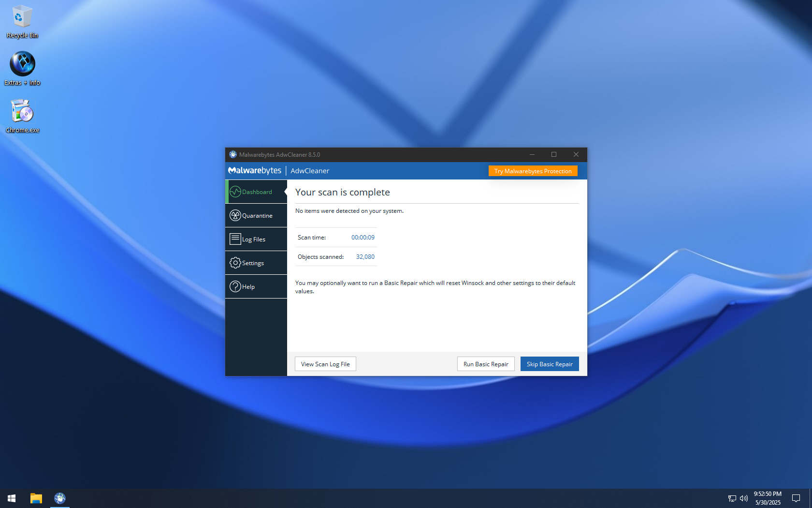The height and width of the screenshot is (508, 812).
Task: Click the Log Files list icon
Action: 235,239
